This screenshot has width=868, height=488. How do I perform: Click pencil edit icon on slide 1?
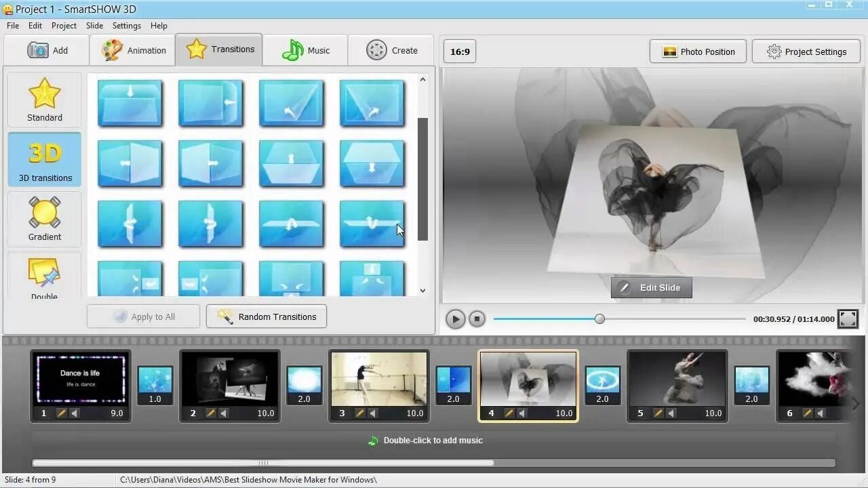[62, 413]
